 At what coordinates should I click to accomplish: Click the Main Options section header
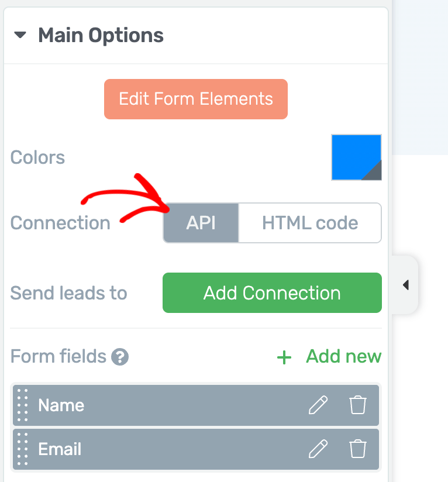coord(101,35)
